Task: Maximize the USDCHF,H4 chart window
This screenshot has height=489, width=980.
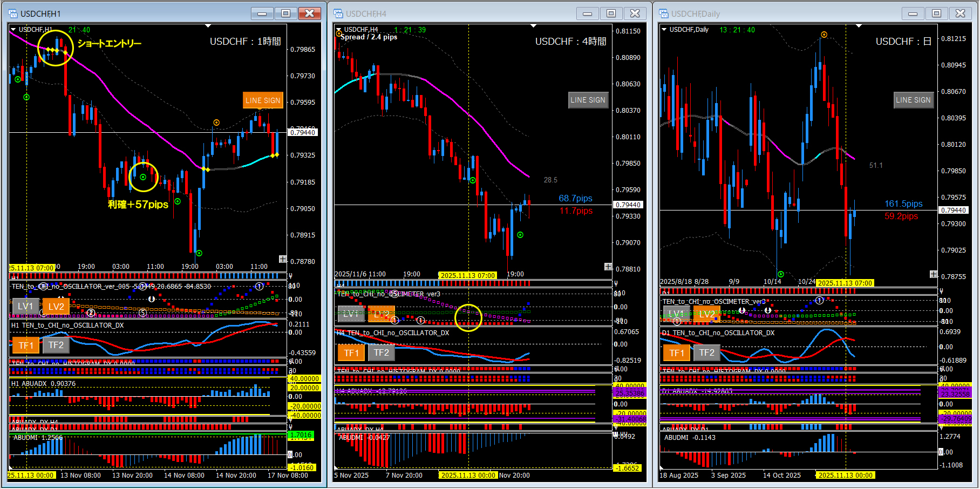Action: pos(611,13)
